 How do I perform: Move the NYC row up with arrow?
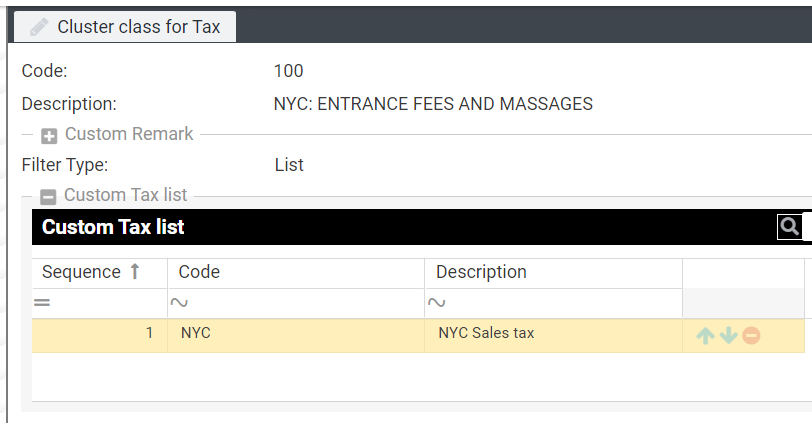706,336
